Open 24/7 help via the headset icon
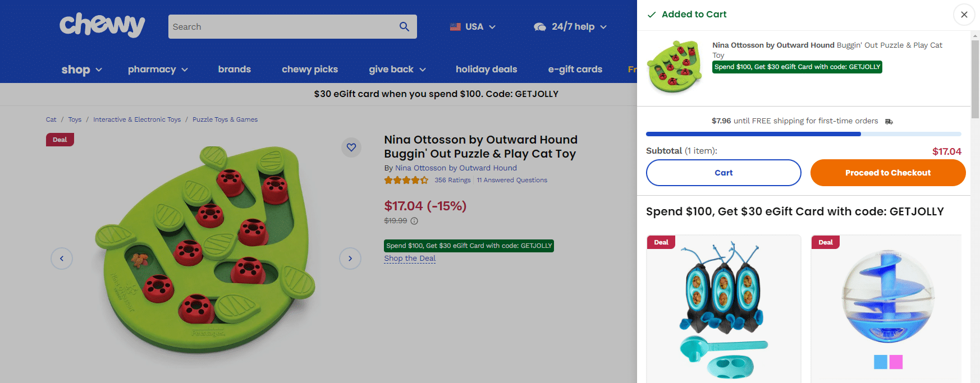This screenshot has width=980, height=383. click(539, 26)
